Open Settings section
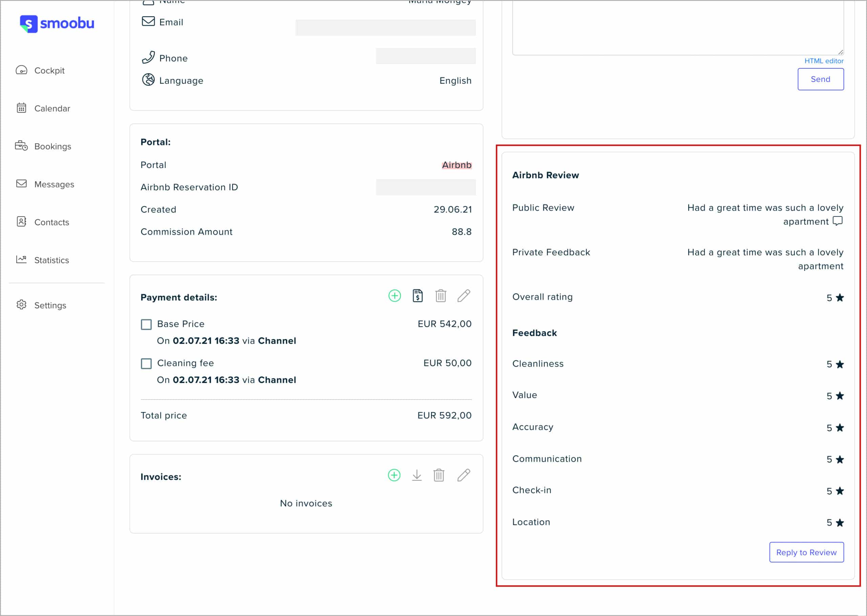The height and width of the screenshot is (616, 867). point(50,305)
